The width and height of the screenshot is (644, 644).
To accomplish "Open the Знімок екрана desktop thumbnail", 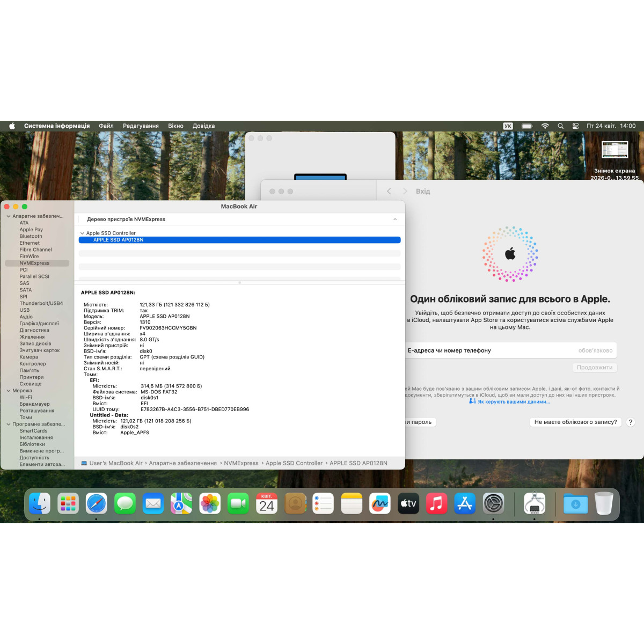I will pos(614,150).
